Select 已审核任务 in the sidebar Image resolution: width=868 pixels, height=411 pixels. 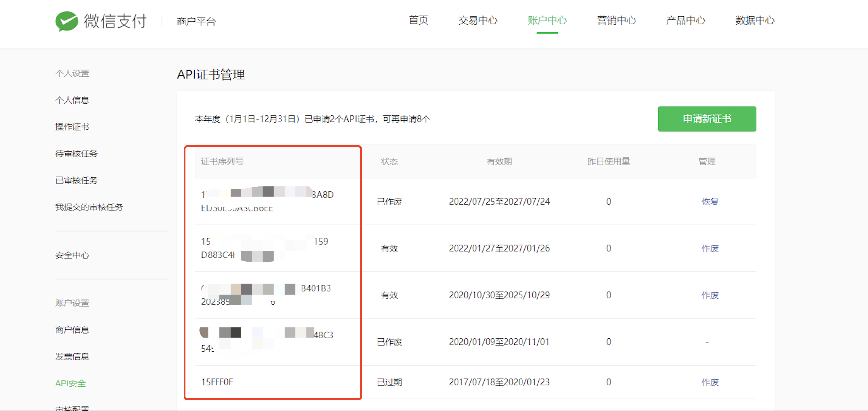click(76, 180)
